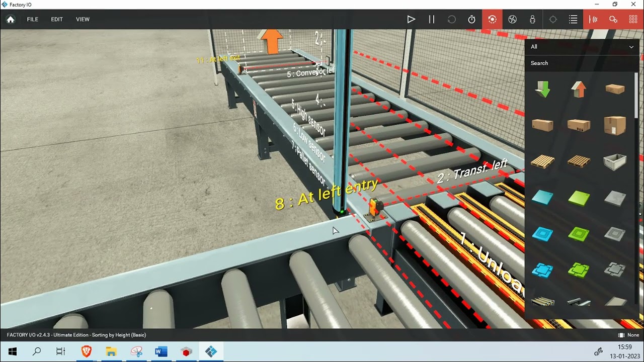Select the green product lid part
The height and width of the screenshot is (362, 644).
(x=579, y=270)
